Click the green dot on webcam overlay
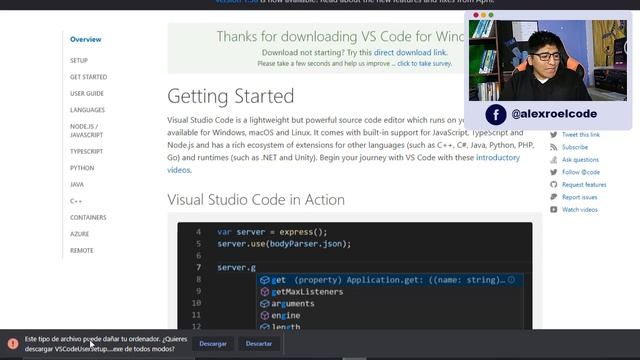The image size is (640, 360). click(x=491, y=15)
